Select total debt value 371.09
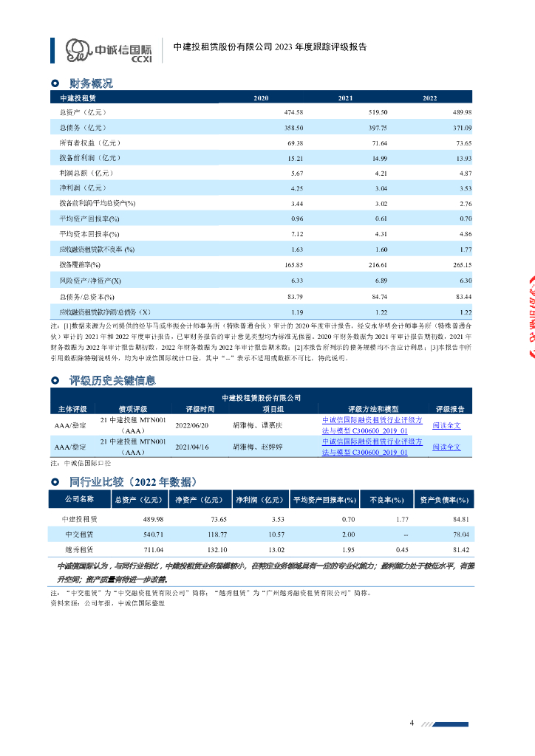 coord(462,128)
